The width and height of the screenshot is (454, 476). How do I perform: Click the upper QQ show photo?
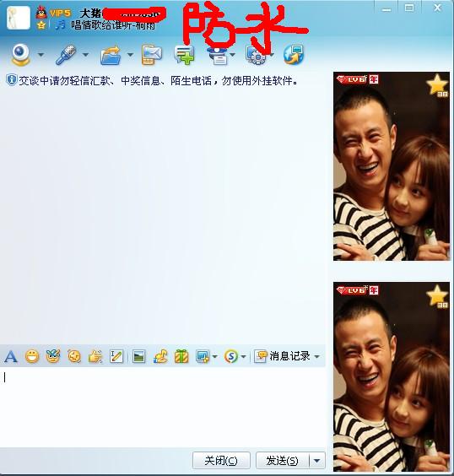[392, 166]
